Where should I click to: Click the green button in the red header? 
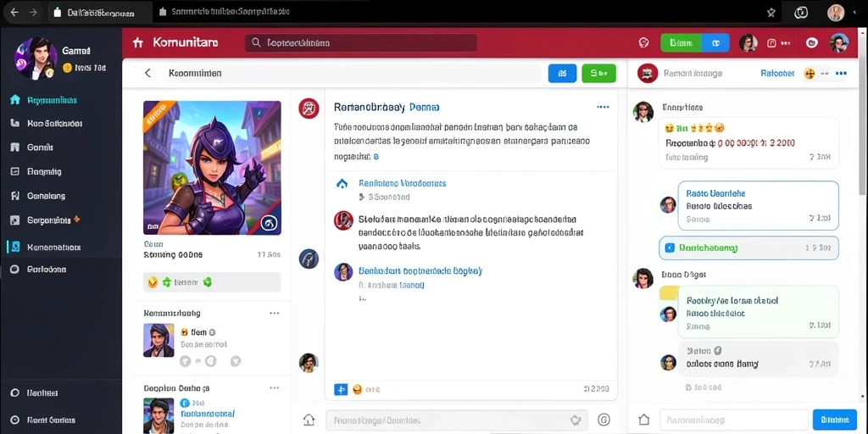pos(681,42)
